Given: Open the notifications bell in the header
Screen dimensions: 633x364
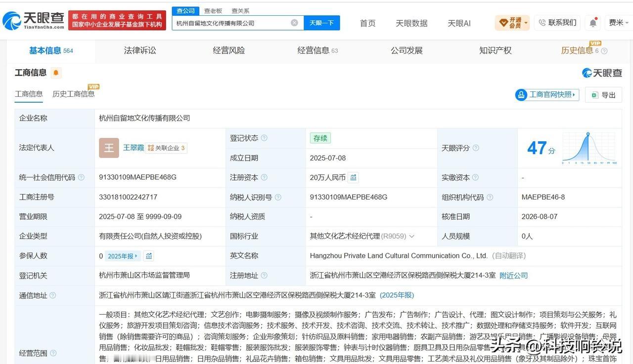Looking at the screenshot, I should [593, 23].
